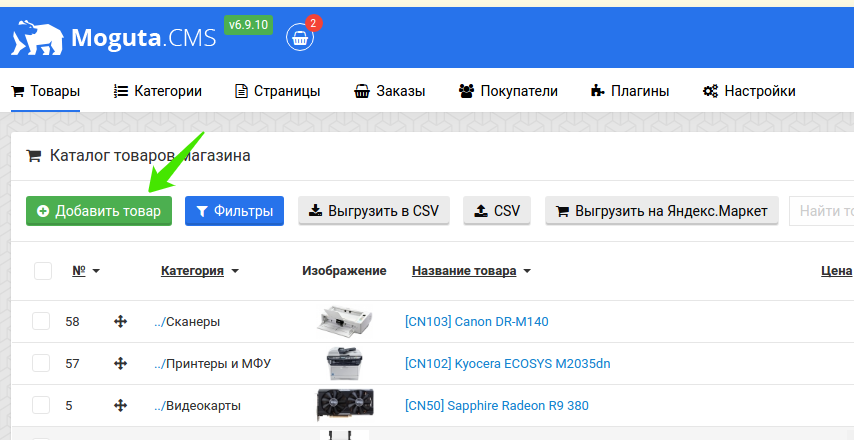Click the ../Сканеры category cell

tap(187, 321)
